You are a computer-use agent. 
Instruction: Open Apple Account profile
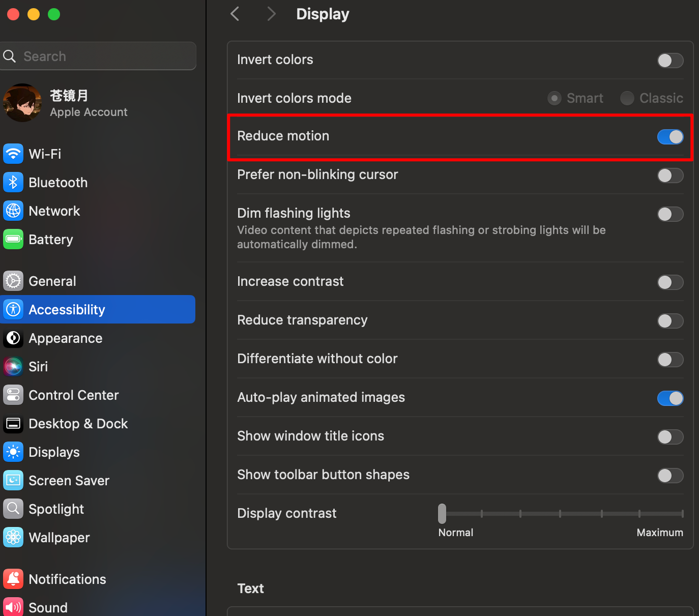click(x=98, y=103)
